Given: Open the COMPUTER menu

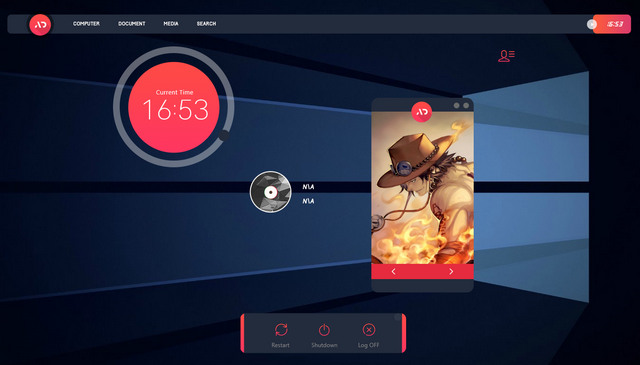Looking at the screenshot, I should click(86, 24).
